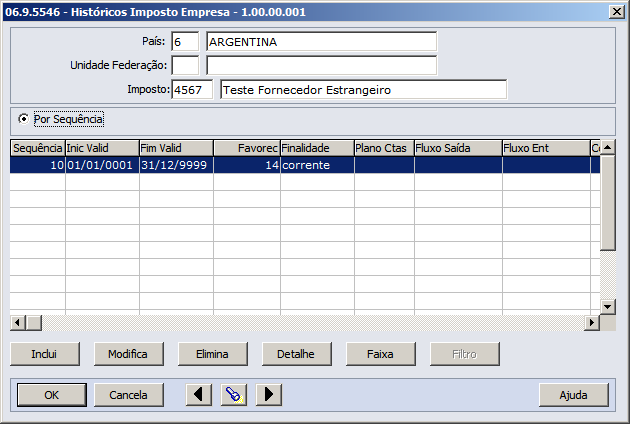Open the Detalhe button
630x424 pixels.
(x=297, y=354)
